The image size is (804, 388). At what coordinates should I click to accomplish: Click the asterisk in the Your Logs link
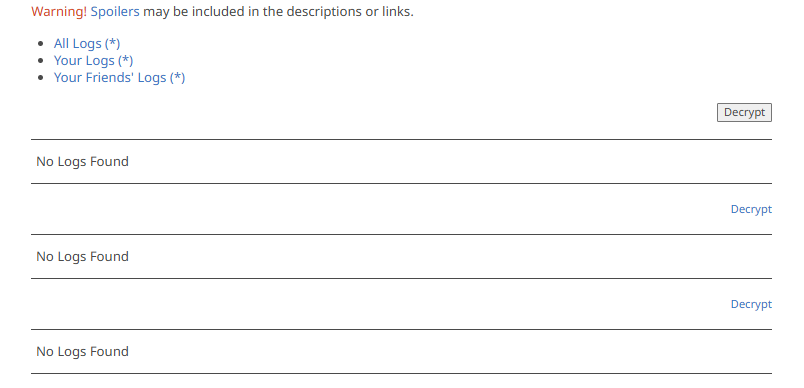coord(126,59)
